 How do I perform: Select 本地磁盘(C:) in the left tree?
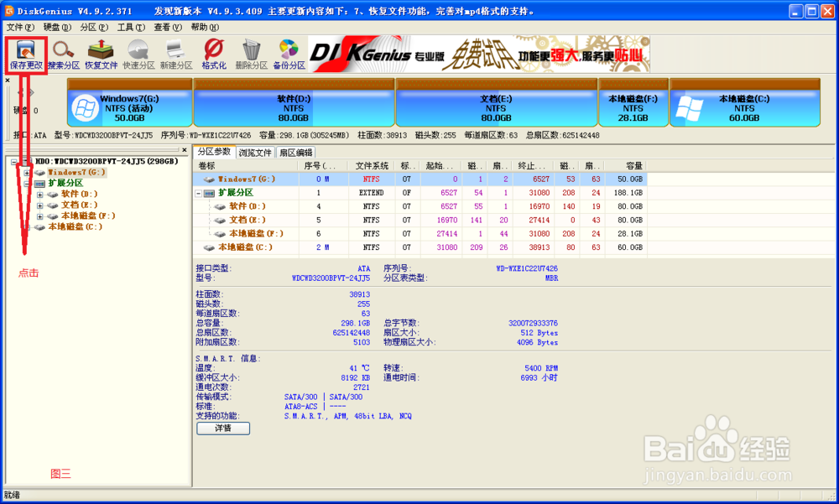76,227
